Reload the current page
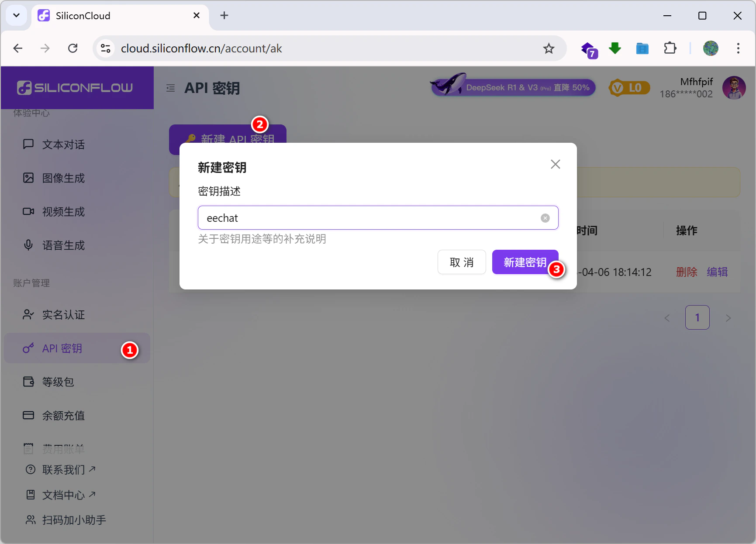756x544 pixels. click(73, 48)
